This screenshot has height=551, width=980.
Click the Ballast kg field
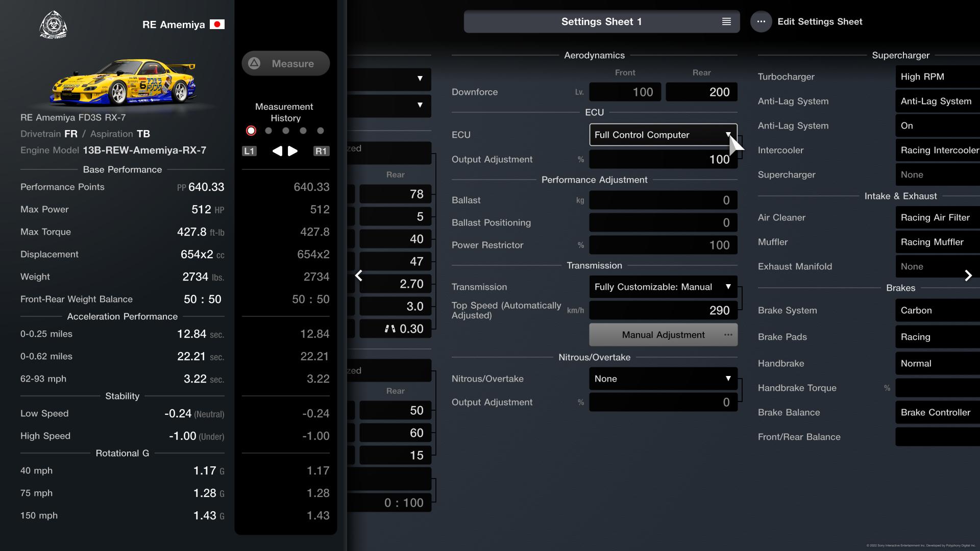[663, 200]
